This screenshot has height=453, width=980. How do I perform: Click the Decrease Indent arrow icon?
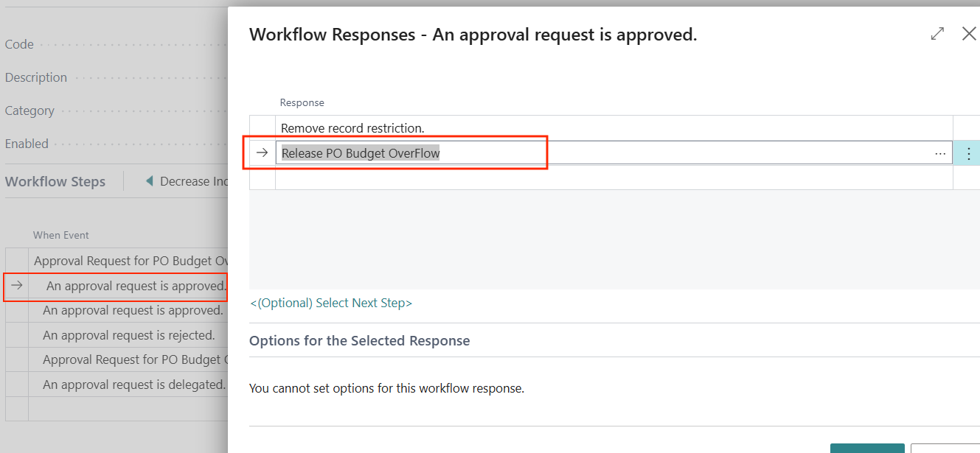(x=150, y=181)
